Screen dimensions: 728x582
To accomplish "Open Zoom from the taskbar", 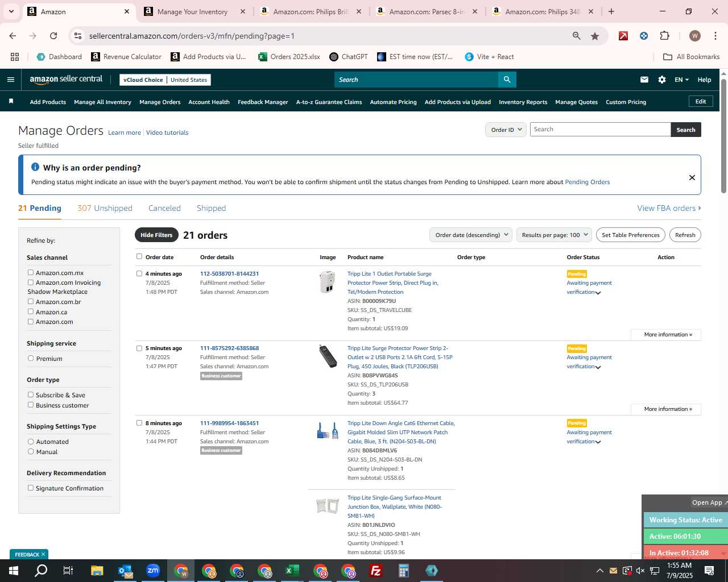I will 153,571.
